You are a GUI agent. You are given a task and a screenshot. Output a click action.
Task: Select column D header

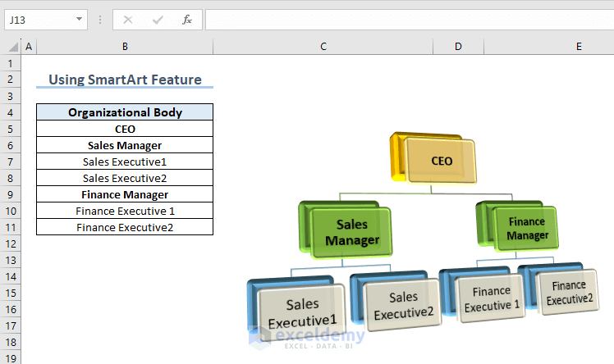coord(458,47)
